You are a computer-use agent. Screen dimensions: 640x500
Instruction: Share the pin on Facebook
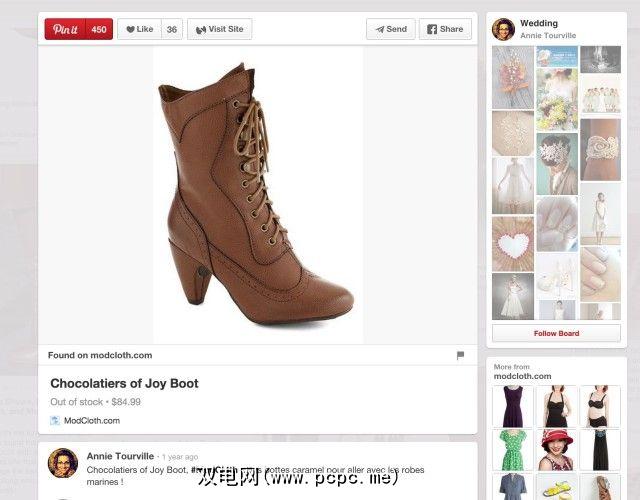[445, 29]
